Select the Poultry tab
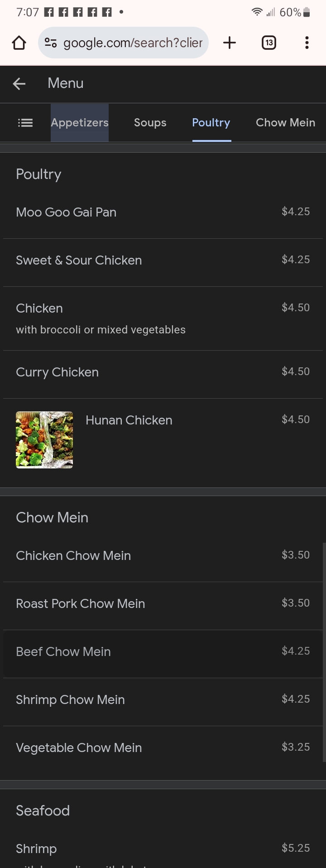The image size is (326, 868). tap(211, 123)
